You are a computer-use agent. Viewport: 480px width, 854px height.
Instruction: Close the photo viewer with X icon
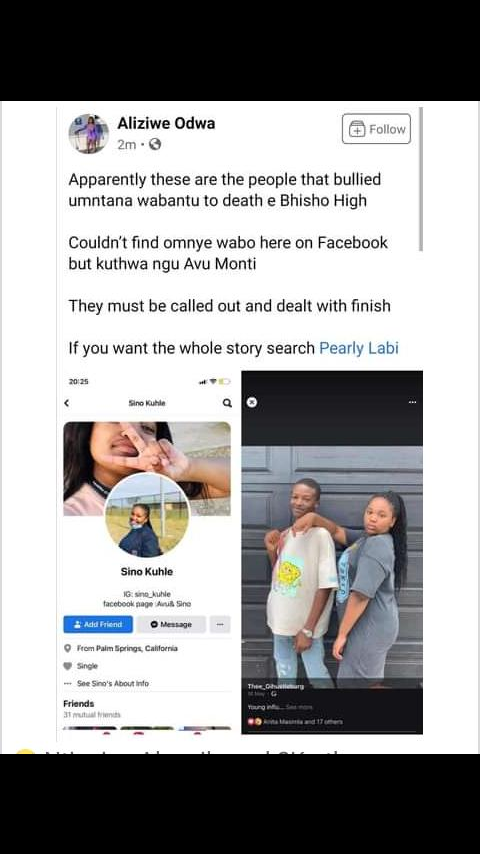[251, 402]
